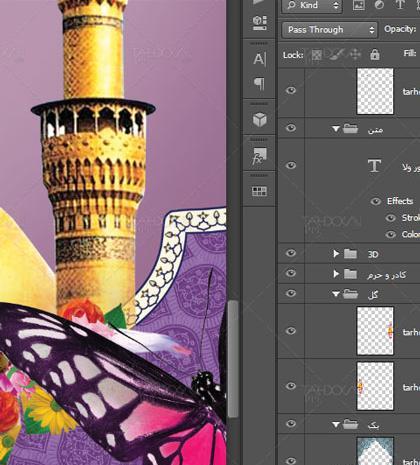
Task: Toggle the Color overlay effect eye
Action: (x=390, y=235)
